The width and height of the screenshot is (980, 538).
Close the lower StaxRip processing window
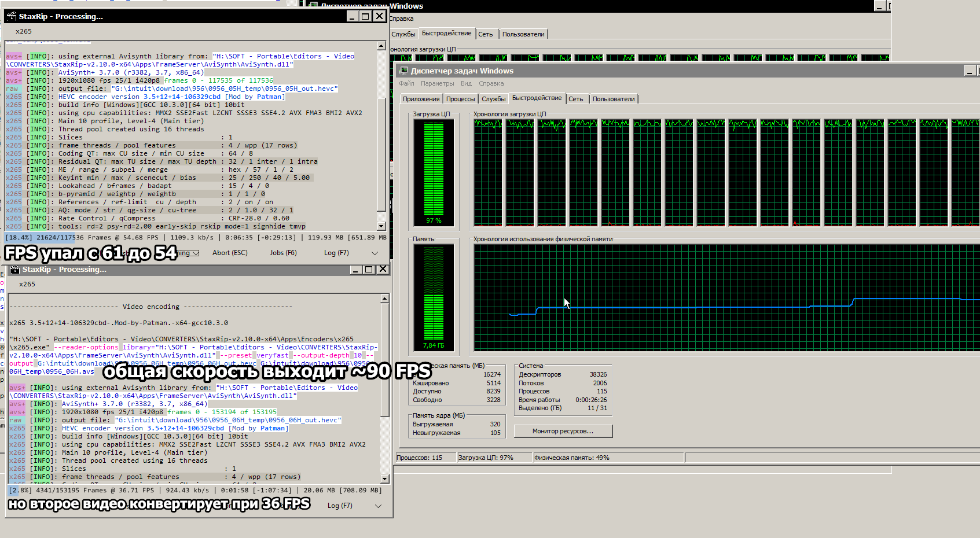point(382,270)
